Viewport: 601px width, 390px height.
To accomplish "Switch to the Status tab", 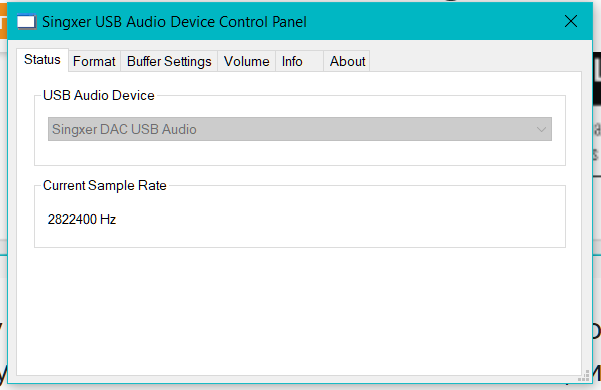I will coord(42,60).
